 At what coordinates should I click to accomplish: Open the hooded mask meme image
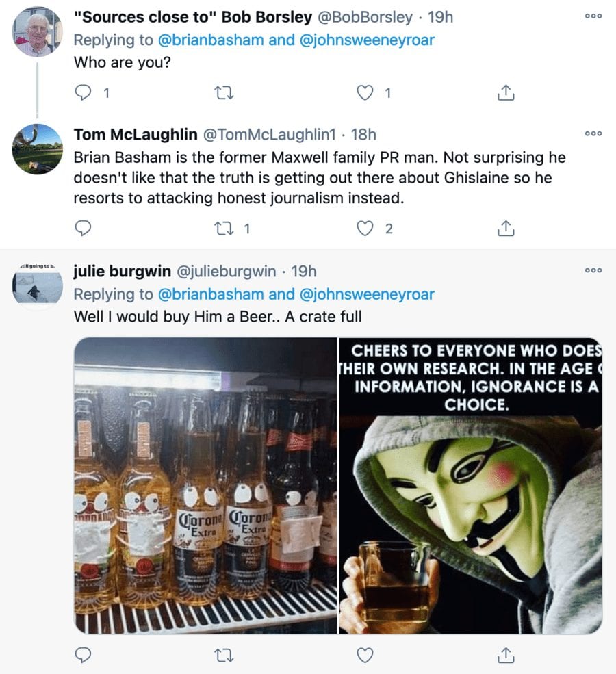pos(471,486)
